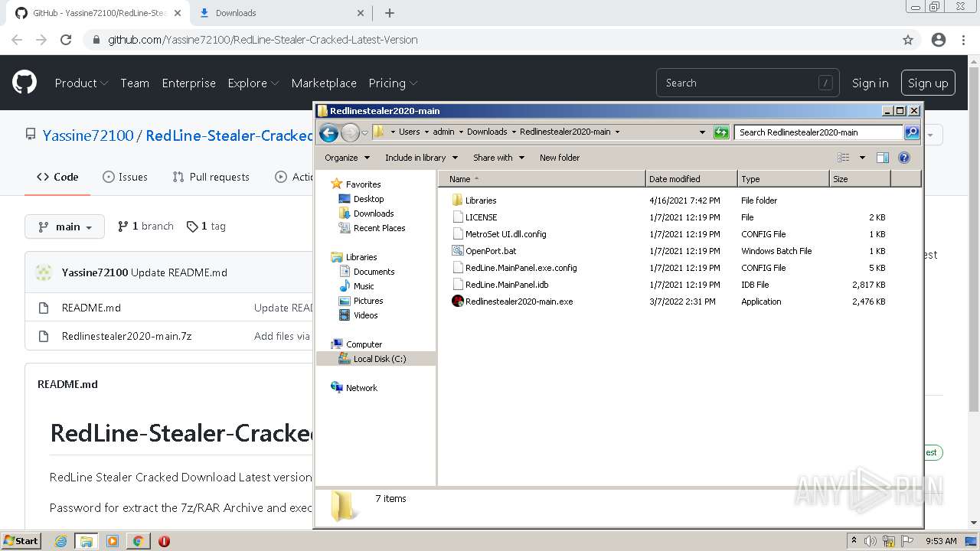Click the GitHub search field
Viewport: 980px width, 551px height.
click(747, 83)
